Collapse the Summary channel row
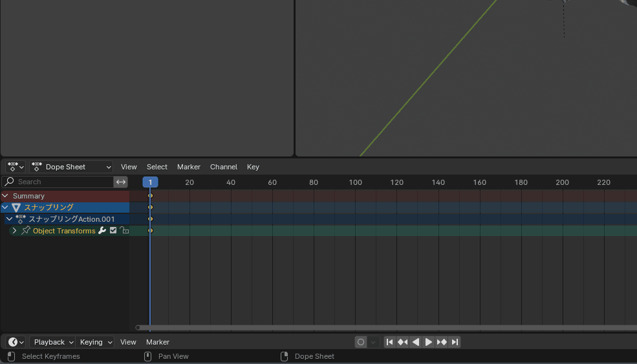 5,196
